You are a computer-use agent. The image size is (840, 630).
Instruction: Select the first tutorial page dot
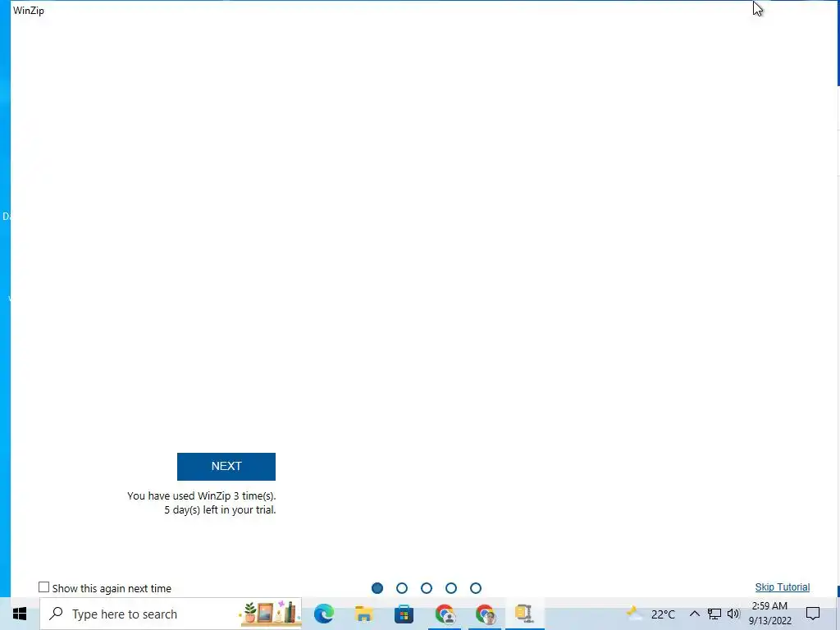(x=377, y=587)
